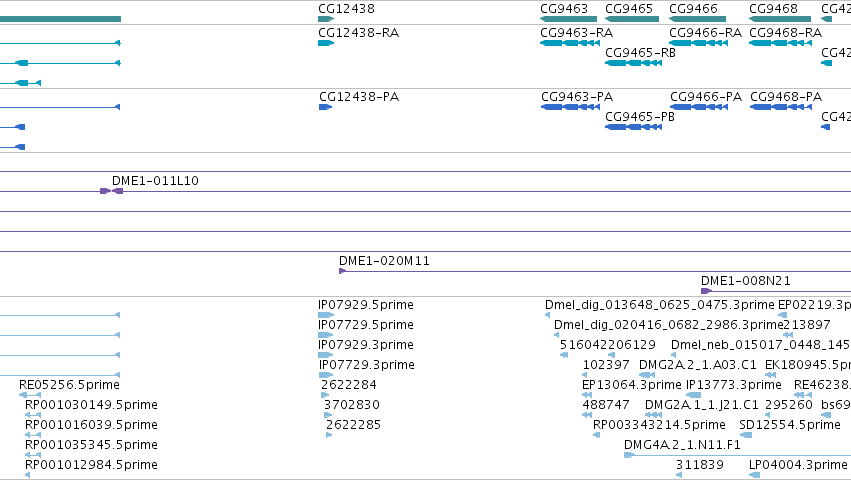Viewport: 851px width, 480px height.
Task: Click the RP001035345.5prime label
Action: [91, 445]
